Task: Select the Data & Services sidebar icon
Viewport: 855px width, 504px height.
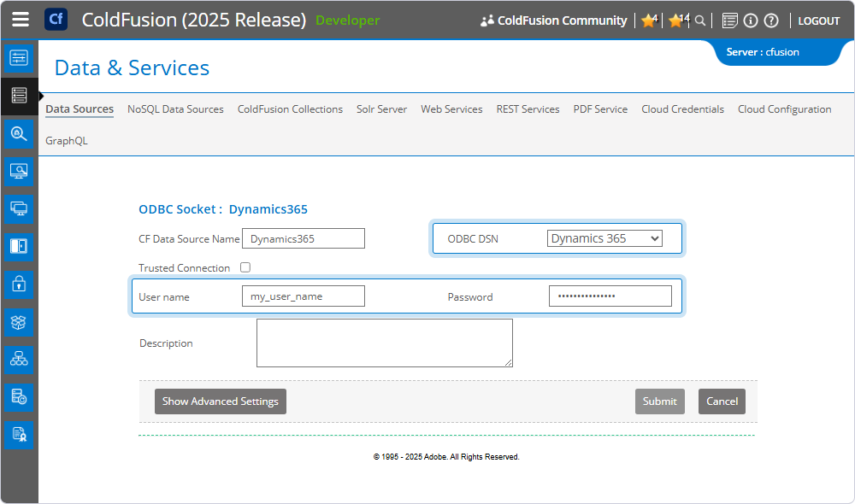Action: pyautogui.click(x=19, y=96)
